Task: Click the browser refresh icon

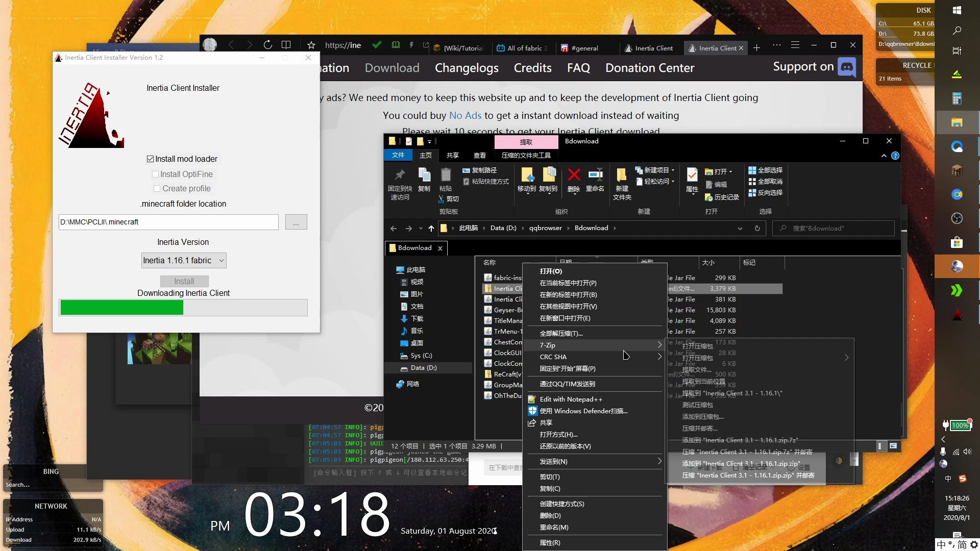Action: coord(267,45)
